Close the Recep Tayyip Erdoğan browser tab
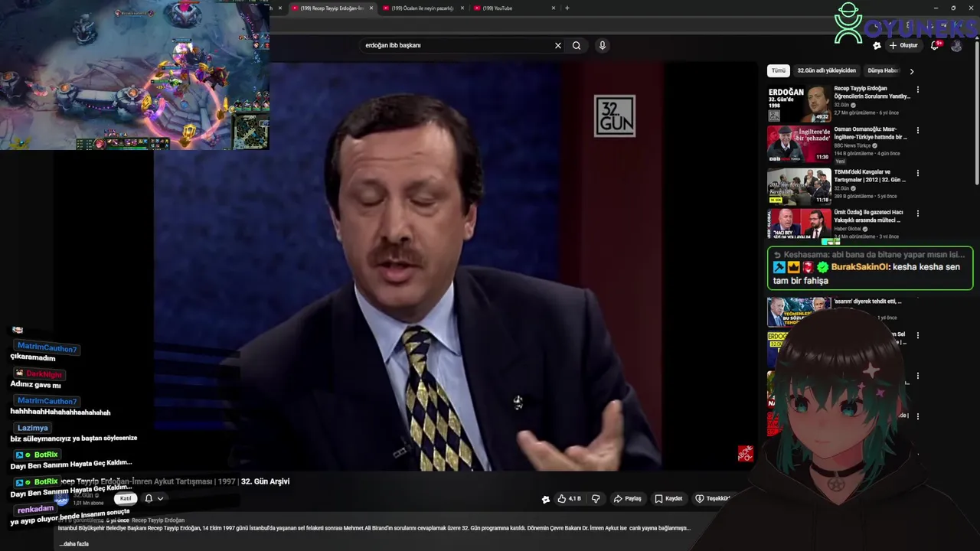 tap(371, 8)
